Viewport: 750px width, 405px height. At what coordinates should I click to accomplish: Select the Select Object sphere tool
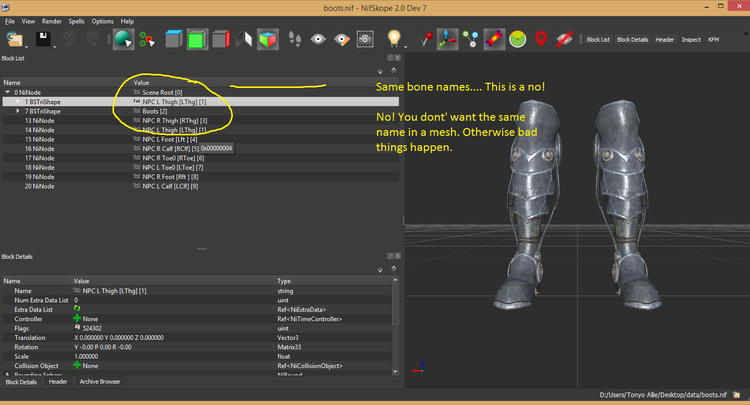coord(123,39)
